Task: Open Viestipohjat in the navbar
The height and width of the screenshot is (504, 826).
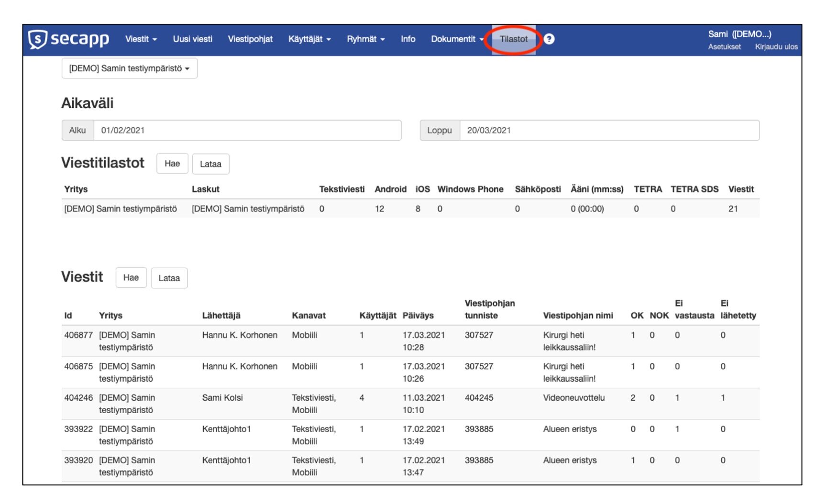Action: (250, 39)
